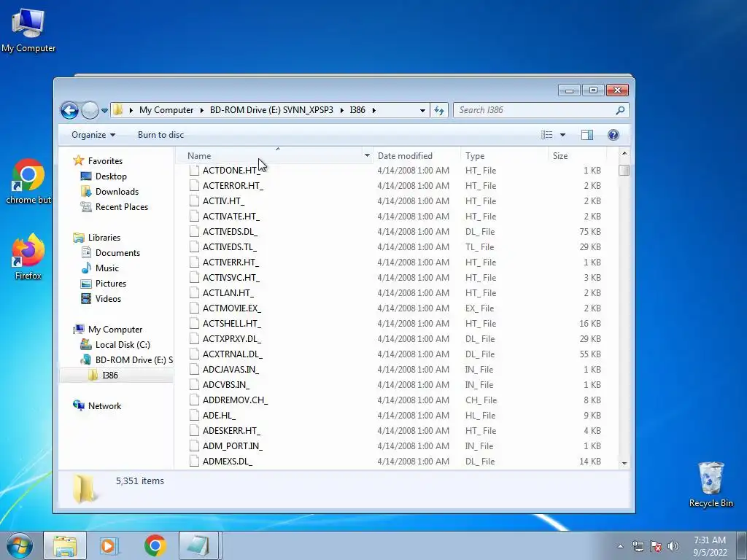Expand the address bar history dropdown
Viewport: 747px width, 560px height.
coord(422,111)
